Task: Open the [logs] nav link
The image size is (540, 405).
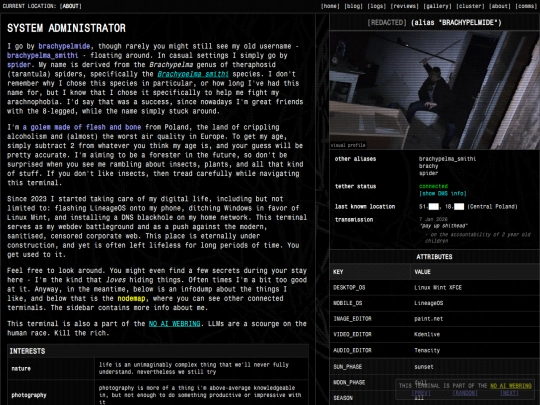Action: click(377, 6)
